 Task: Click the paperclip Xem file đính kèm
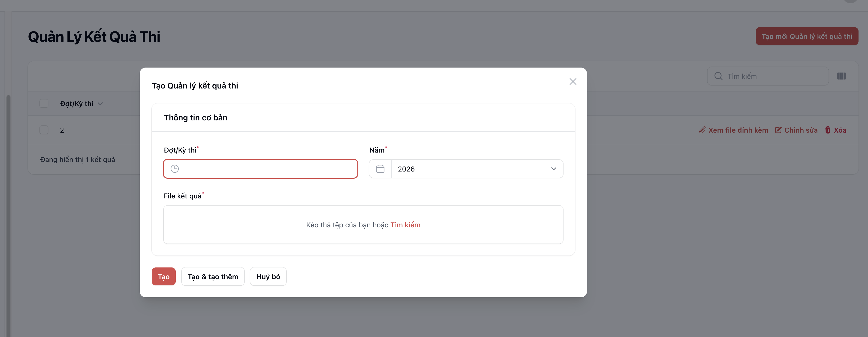702,130
